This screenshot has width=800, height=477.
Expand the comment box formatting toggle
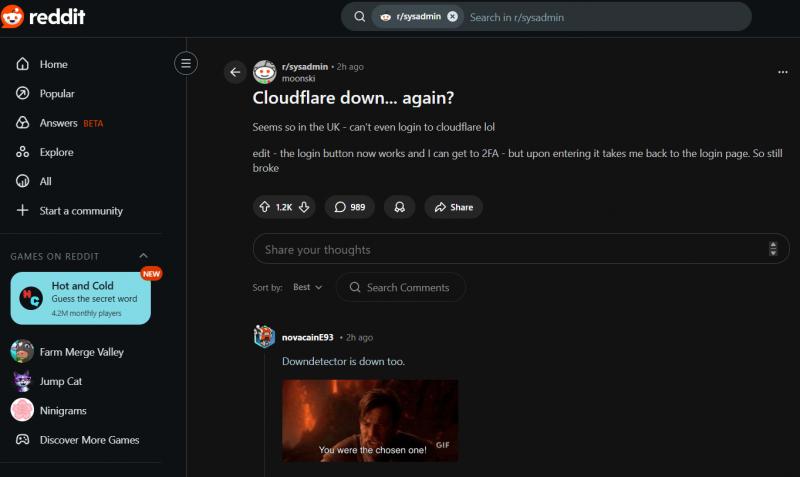click(x=772, y=249)
